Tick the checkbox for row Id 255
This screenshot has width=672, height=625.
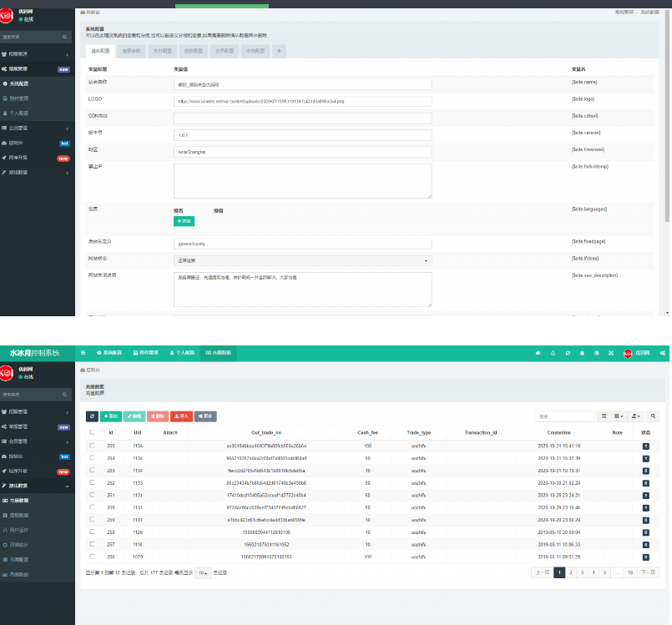coord(92,446)
